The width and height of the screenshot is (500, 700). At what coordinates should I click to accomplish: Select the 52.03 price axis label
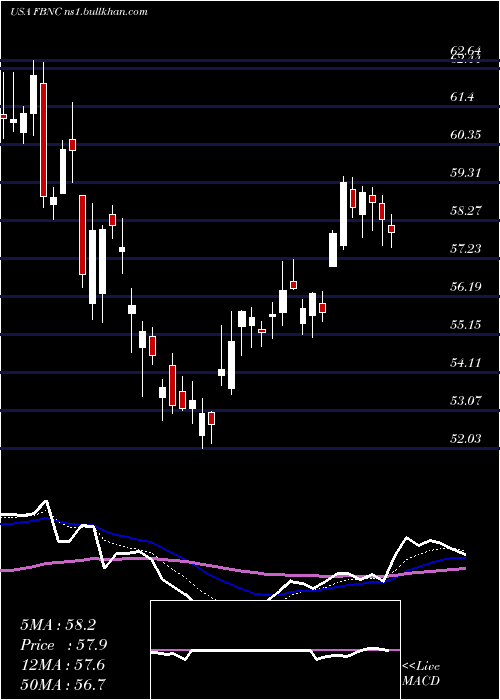pyautogui.click(x=466, y=439)
